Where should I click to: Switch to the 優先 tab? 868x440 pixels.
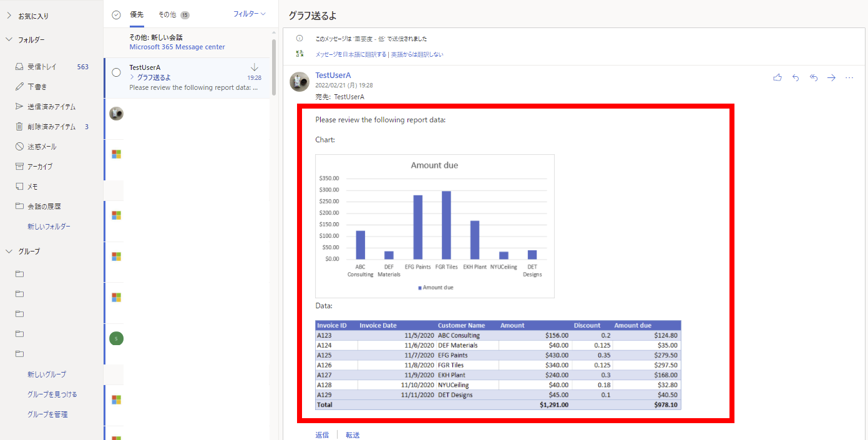pos(137,14)
